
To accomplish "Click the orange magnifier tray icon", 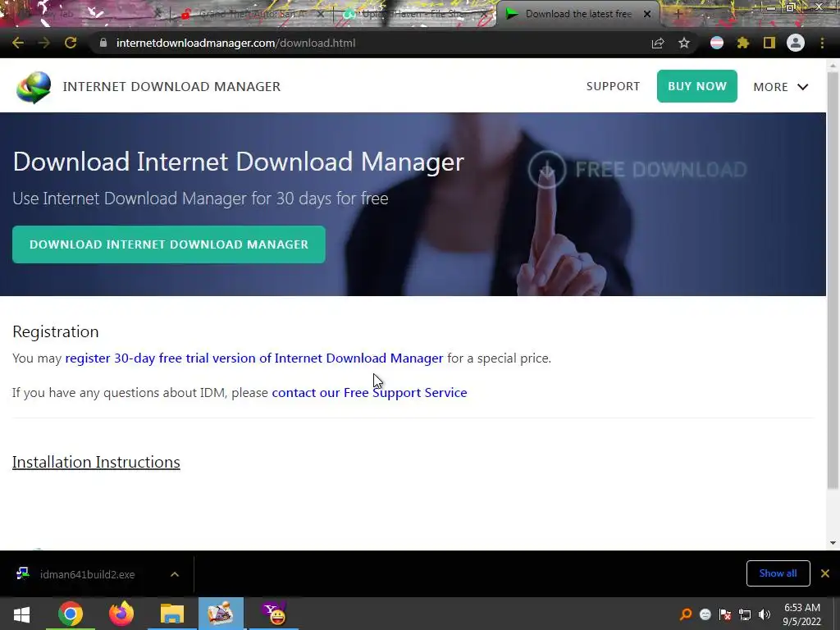I will tap(686, 614).
